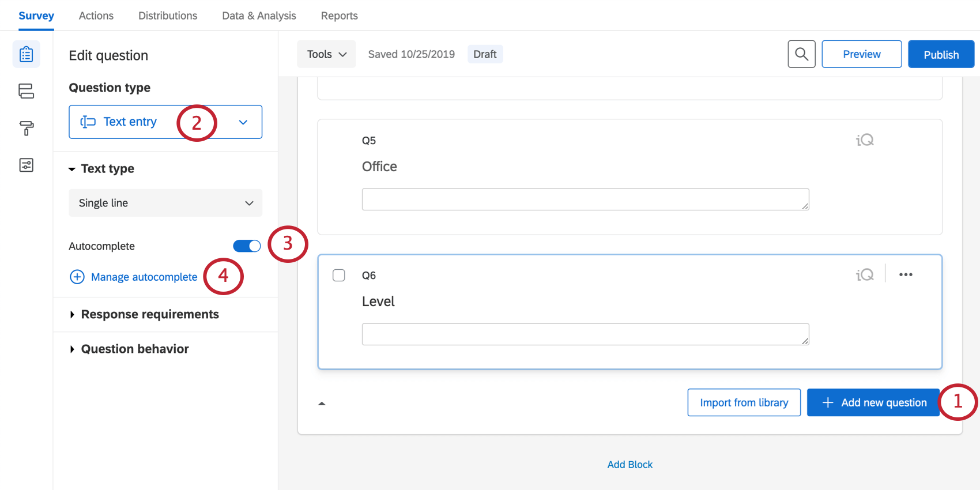Open the Single line text type dropdown
The width and height of the screenshot is (980, 490).
point(165,203)
